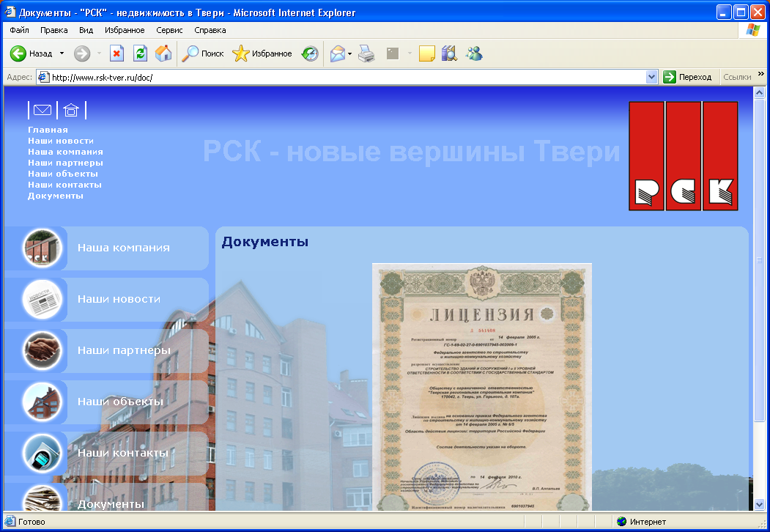This screenshot has width=770, height=532.
Task: Open the Поиск search panel icon
Action: tap(191, 53)
